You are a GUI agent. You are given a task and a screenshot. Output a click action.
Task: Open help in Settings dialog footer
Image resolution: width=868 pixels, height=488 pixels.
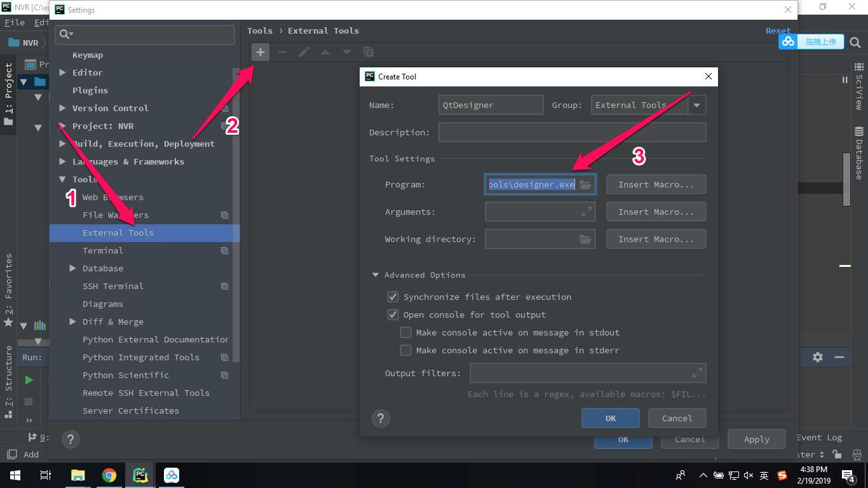[x=71, y=439]
